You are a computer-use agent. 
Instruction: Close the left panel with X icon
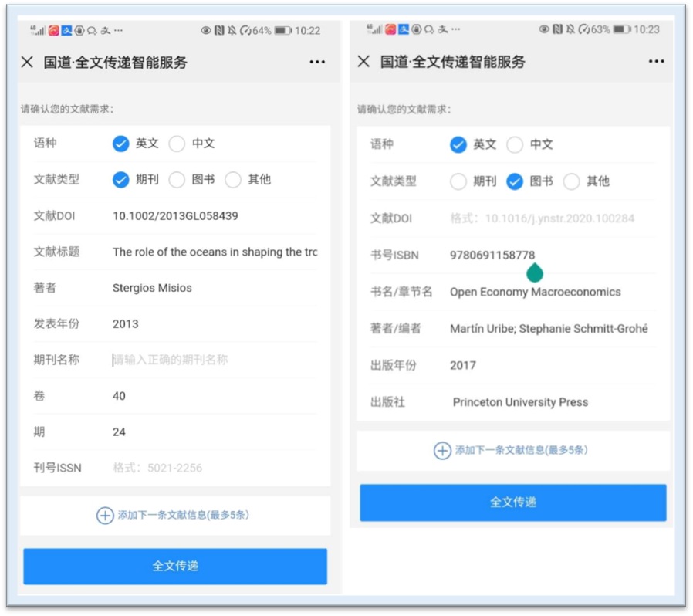(27, 63)
